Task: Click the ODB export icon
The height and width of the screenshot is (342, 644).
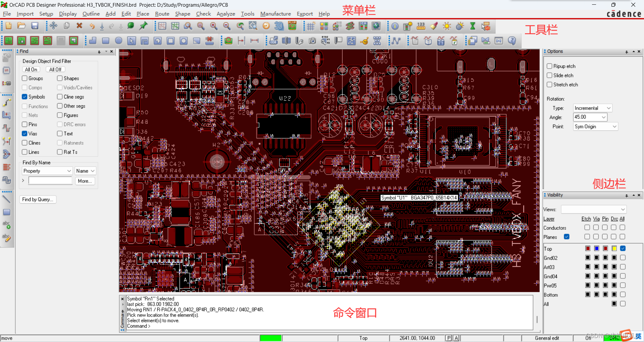Action: (x=273, y=41)
